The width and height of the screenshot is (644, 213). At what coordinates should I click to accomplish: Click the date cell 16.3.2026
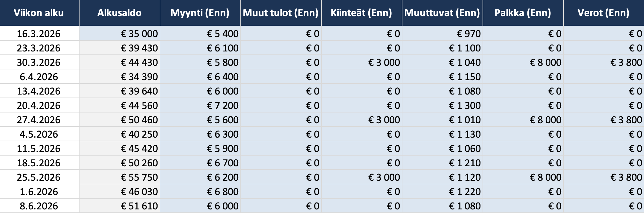39,34
